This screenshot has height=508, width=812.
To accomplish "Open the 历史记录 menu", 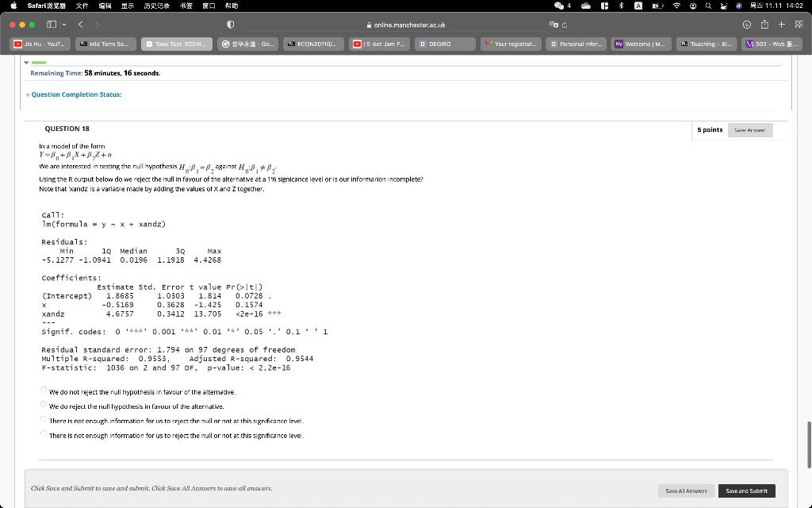I will pyautogui.click(x=156, y=6).
